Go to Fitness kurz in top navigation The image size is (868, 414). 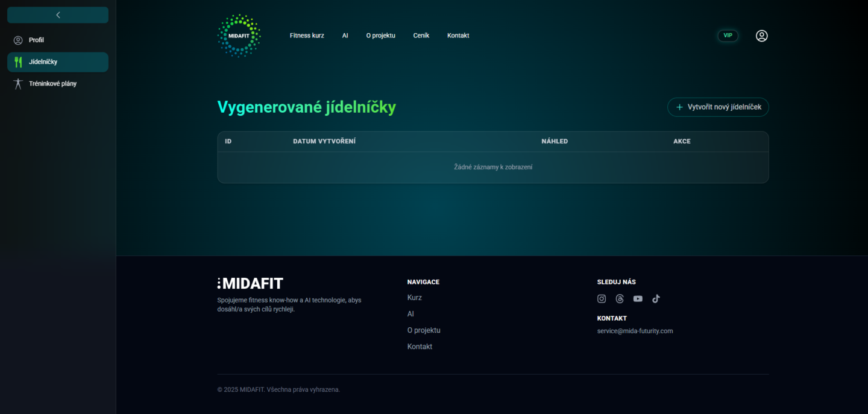[x=307, y=36]
